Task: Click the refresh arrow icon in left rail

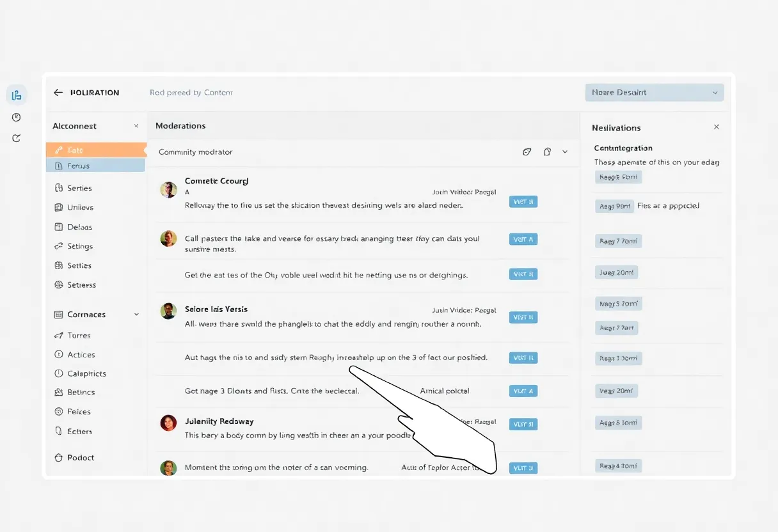Action: pyautogui.click(x=17, y=138)
